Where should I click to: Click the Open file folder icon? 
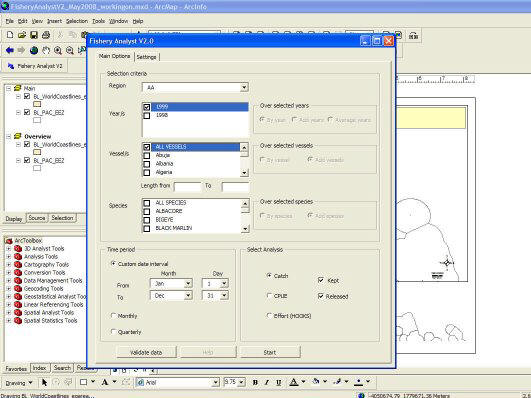22,35
